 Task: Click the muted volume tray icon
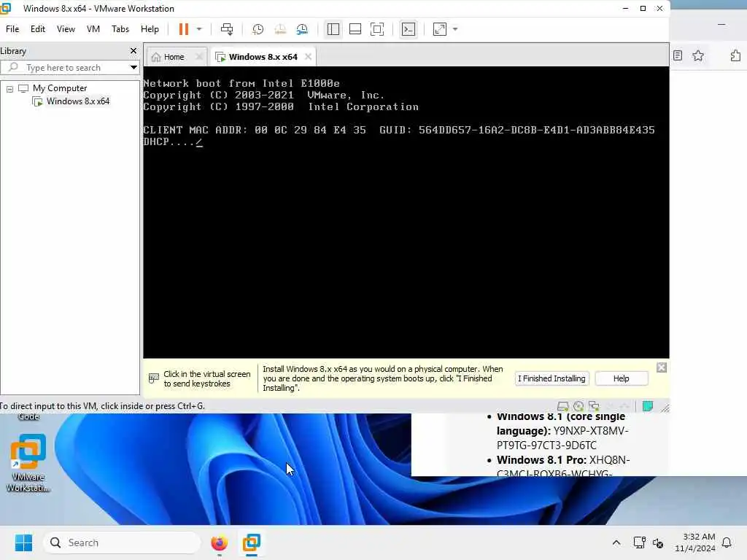tap(658, 542)
